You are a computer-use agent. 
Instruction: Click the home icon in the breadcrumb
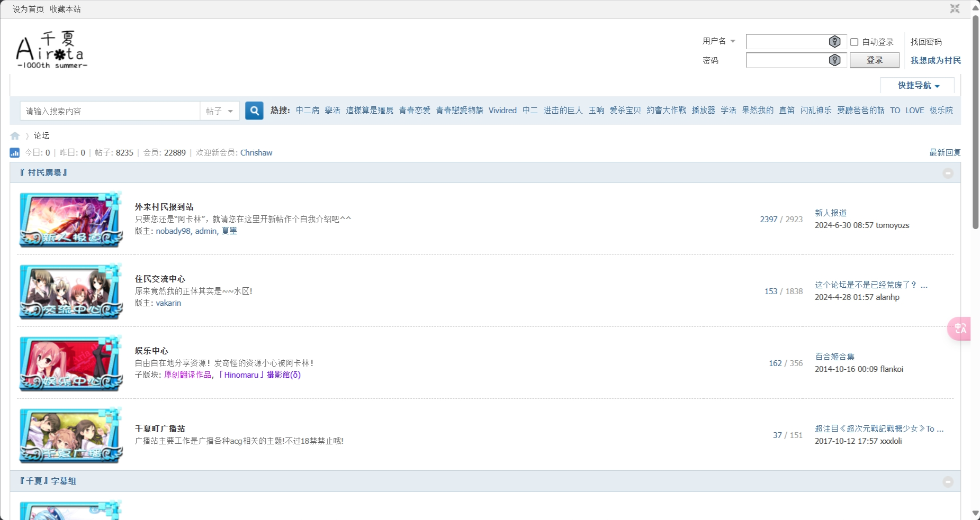(x=15, y=136)
